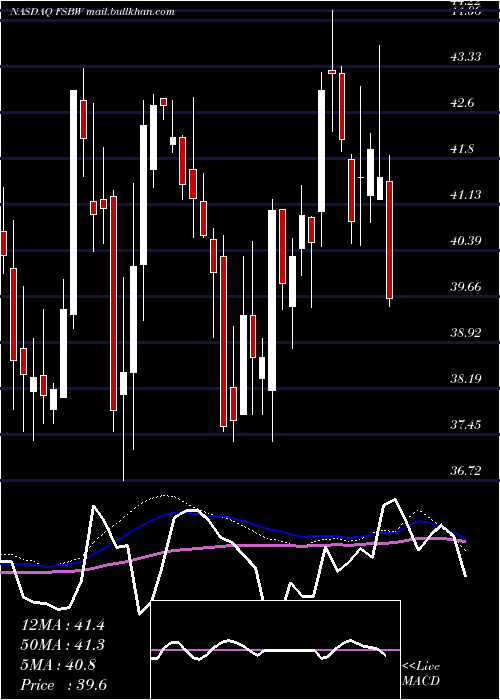Click the NASDAQ FSBW mail.bullkhan.com title text
The width and height of the screenshot is (500, 700).
pyautogui.click(x=92, y=12)
